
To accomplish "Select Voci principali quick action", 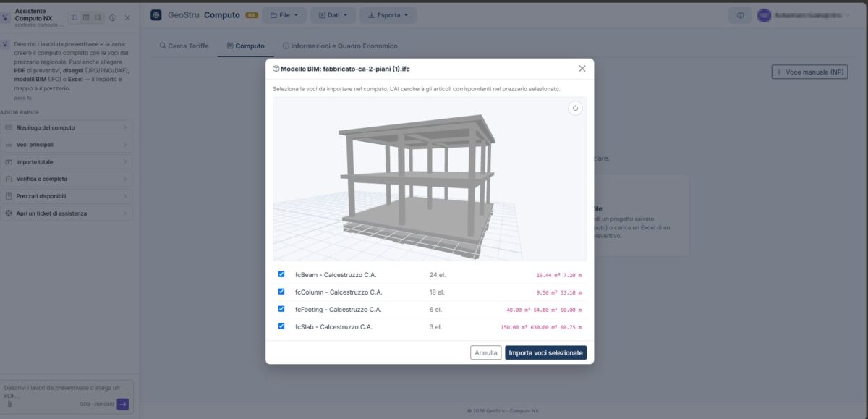I will (x=66, y=145).
